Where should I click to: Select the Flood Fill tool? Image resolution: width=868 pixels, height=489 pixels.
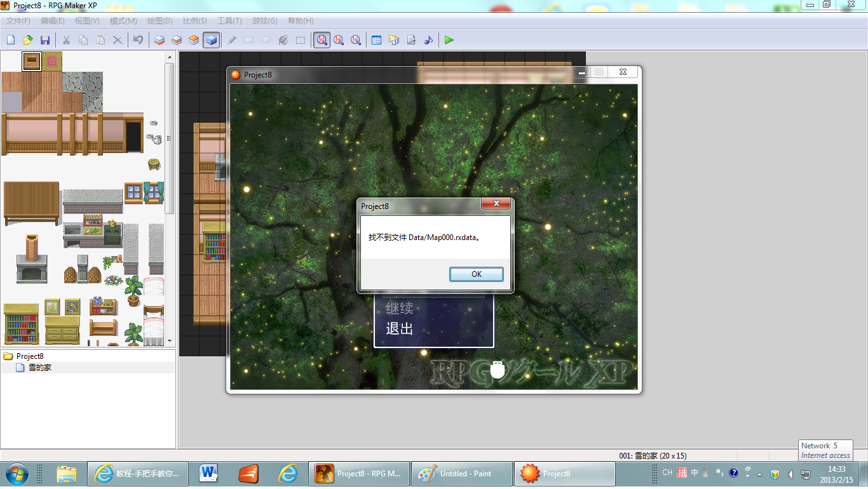[283, 40]
